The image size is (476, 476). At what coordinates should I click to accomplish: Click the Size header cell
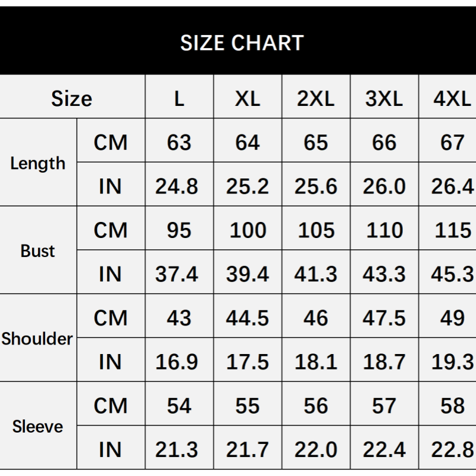(x=72, y=98)
